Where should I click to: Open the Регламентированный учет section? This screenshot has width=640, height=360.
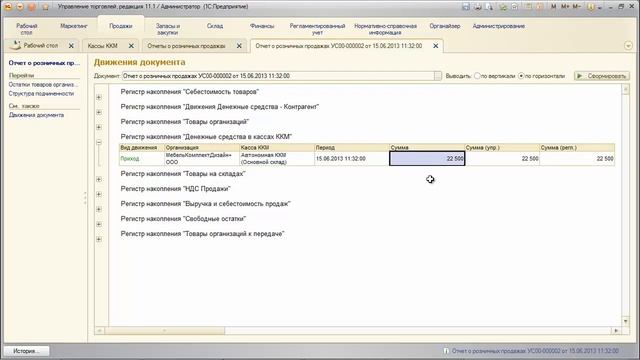(x=317, y=29)
